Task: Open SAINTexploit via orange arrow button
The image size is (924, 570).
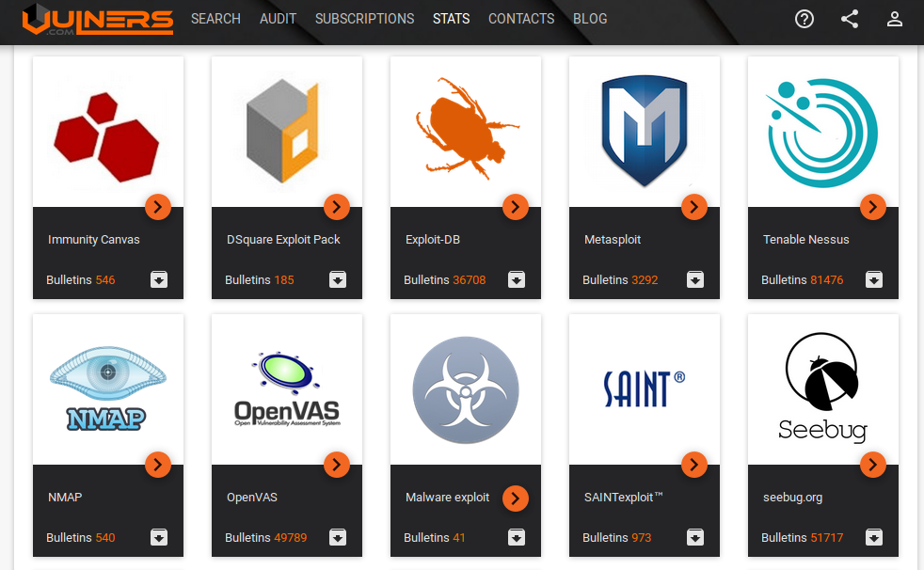Action: pos(694,465)
